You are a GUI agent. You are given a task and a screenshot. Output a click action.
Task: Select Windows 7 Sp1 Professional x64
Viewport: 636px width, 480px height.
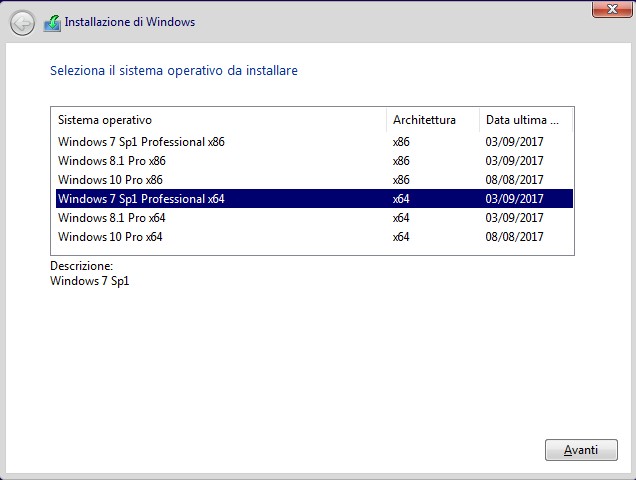tap(314, 199)
